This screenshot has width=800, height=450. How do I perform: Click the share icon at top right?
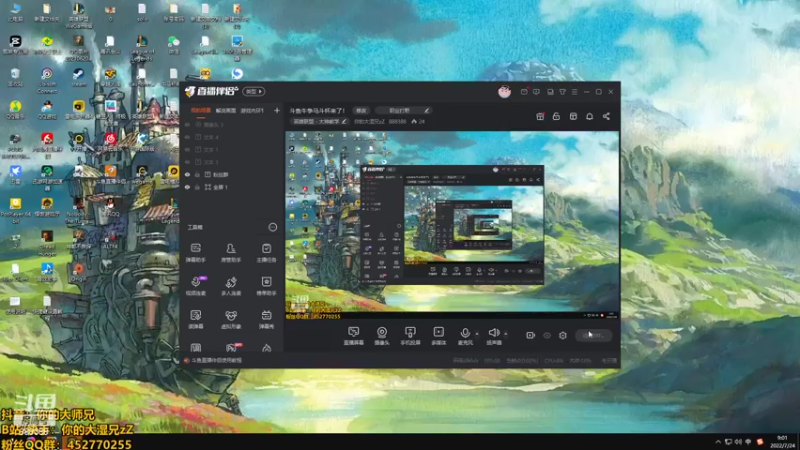(x=606, y=116)
